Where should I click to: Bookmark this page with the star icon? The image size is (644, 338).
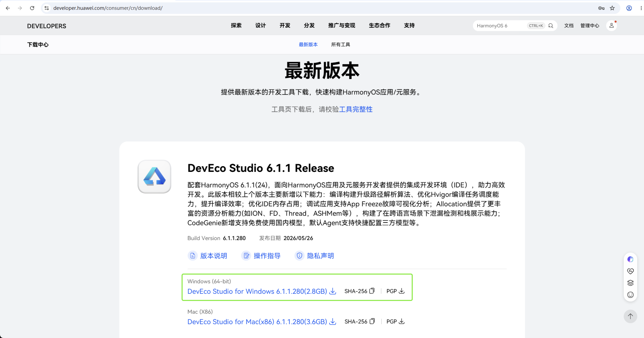click(612, 8)
